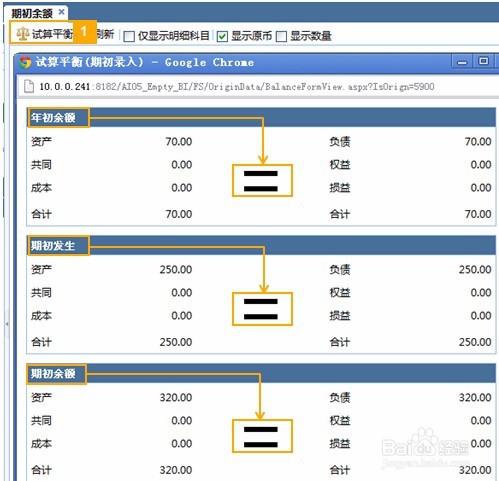Click the Chrome logo in popup title bar

coord(25,62)
